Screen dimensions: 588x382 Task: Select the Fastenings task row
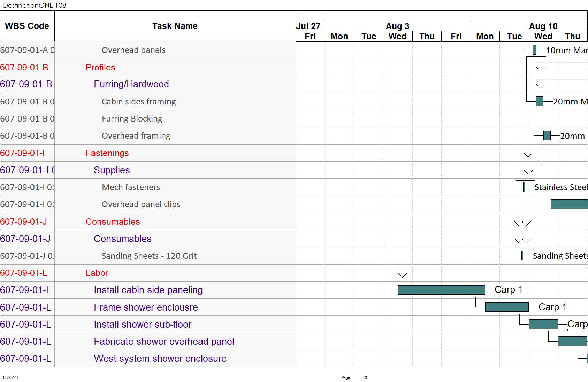[x=148, y=153]
